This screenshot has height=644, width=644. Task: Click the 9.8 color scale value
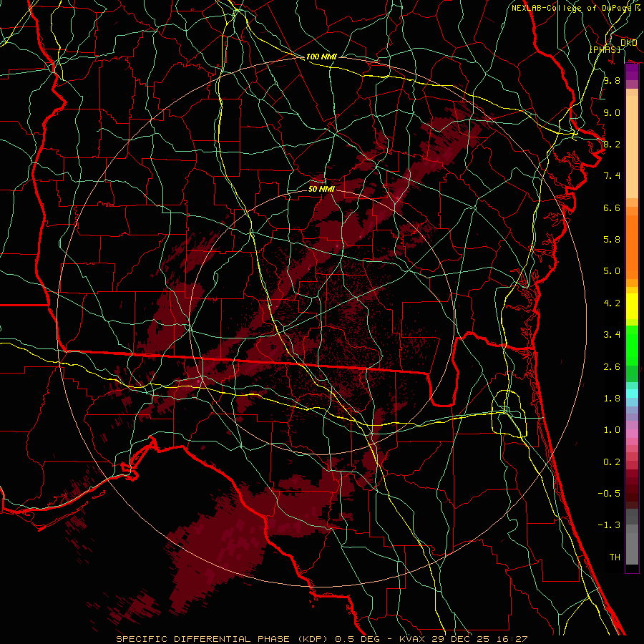pyautogui.click(x=612, y=80)
